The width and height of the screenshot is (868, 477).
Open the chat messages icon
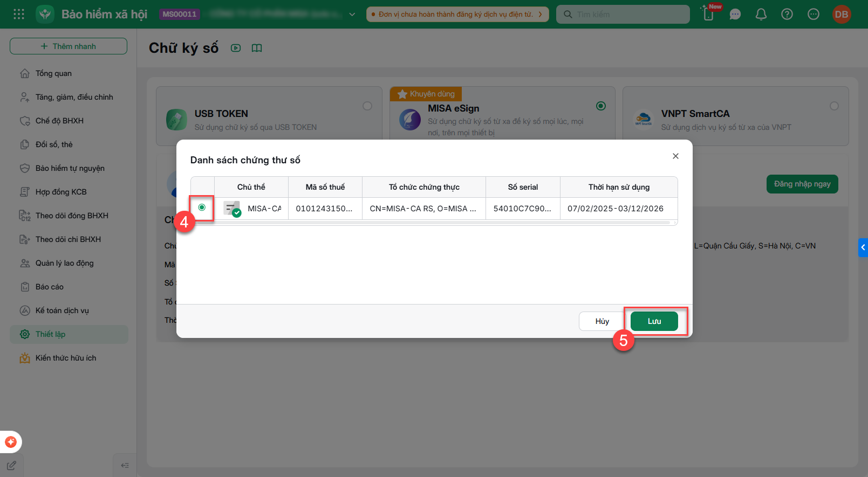click(735, 15)
